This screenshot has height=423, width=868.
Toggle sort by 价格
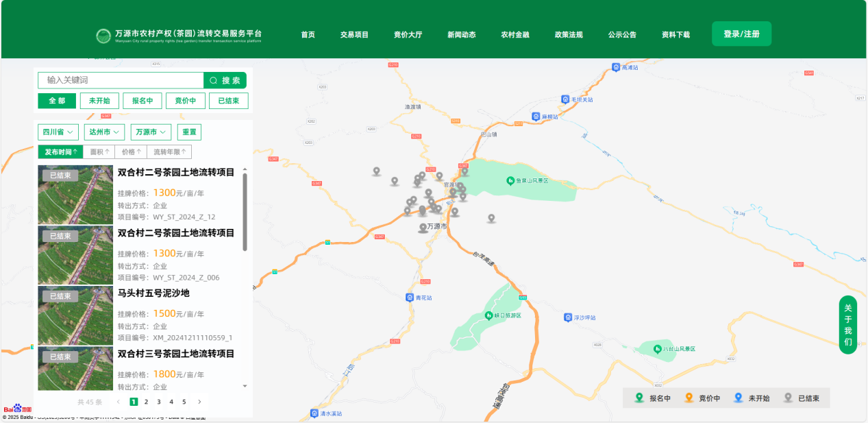point(131,152)
